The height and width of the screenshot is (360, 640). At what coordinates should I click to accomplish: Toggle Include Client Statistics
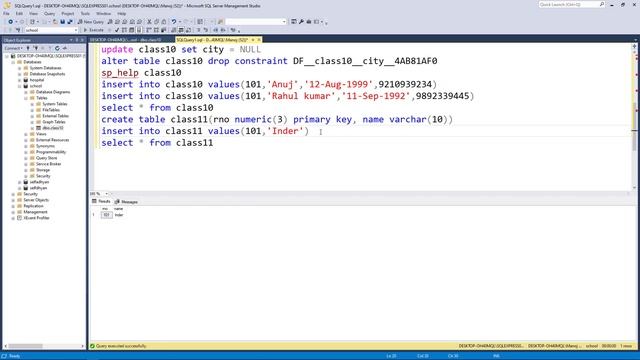click(x=163, y=30)
